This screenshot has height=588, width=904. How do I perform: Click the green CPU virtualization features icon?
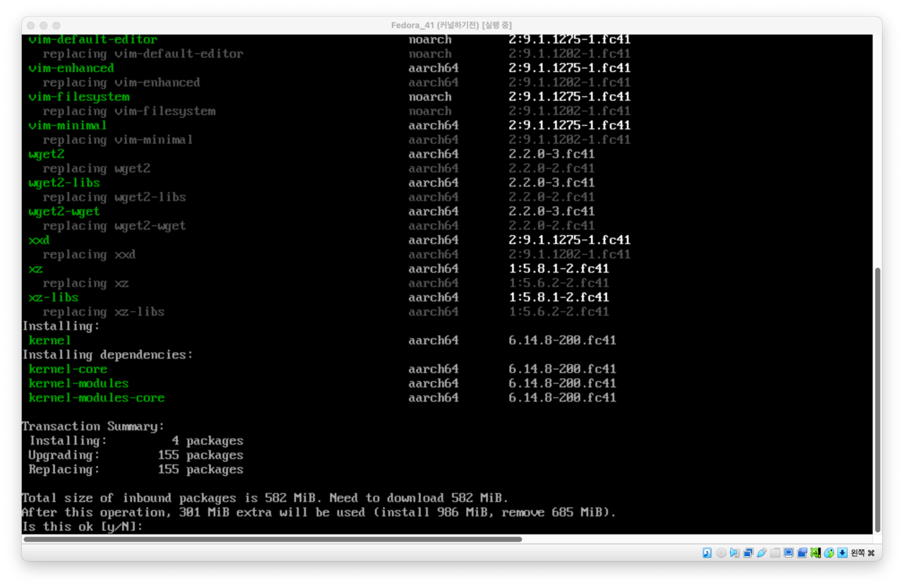click(815, 553)
